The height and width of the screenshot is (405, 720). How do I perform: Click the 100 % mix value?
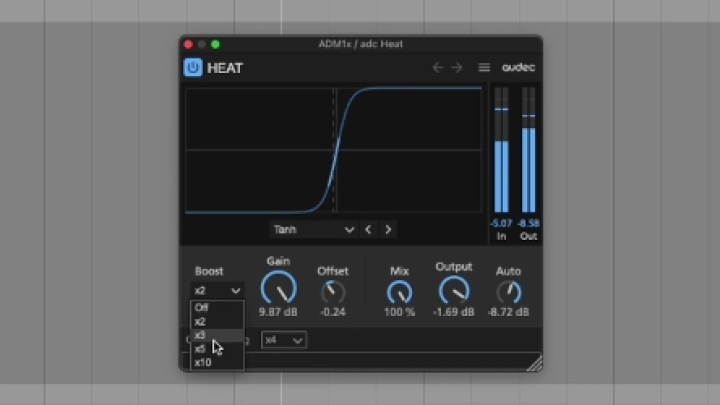pyautogui.click(x=399, y=312)
